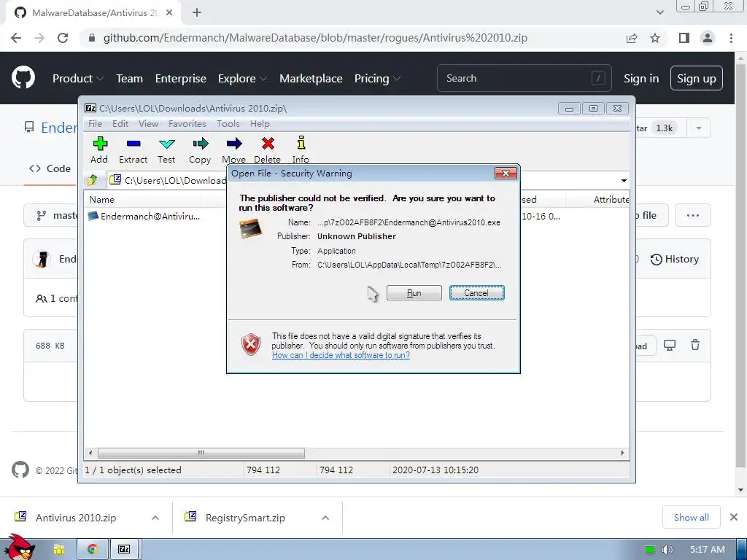The image size is (747, 560).
Task: Open Team link in GitHub navigation
Action: tap(130, 79)
